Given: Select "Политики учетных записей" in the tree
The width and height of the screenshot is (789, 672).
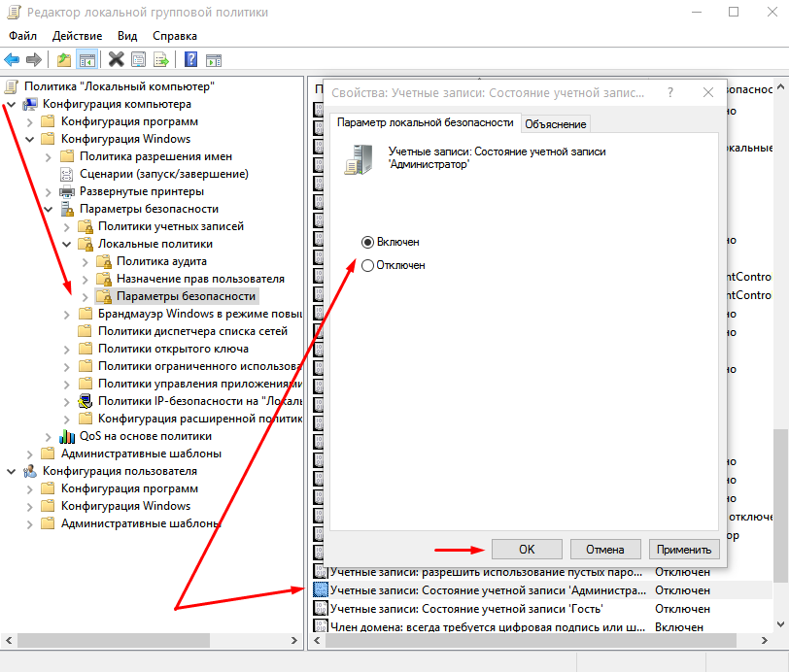Looking at the screenshot, I should click(x=170, y=226).
